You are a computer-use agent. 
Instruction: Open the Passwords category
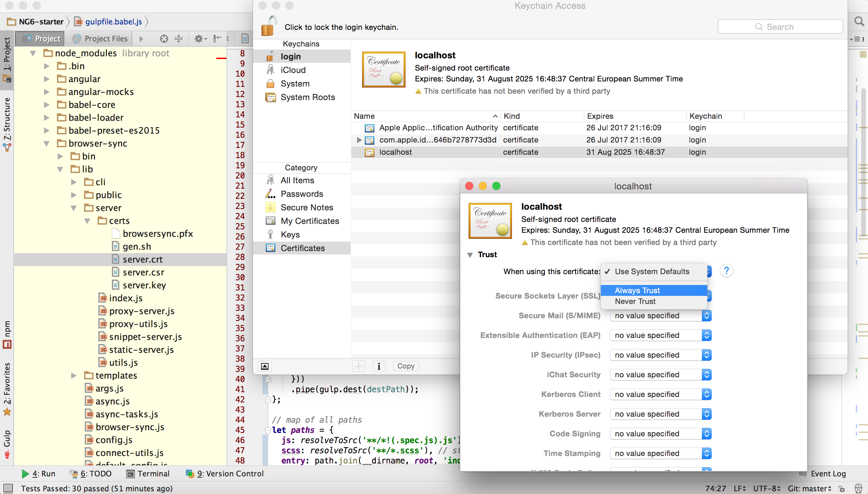(302, 194)
